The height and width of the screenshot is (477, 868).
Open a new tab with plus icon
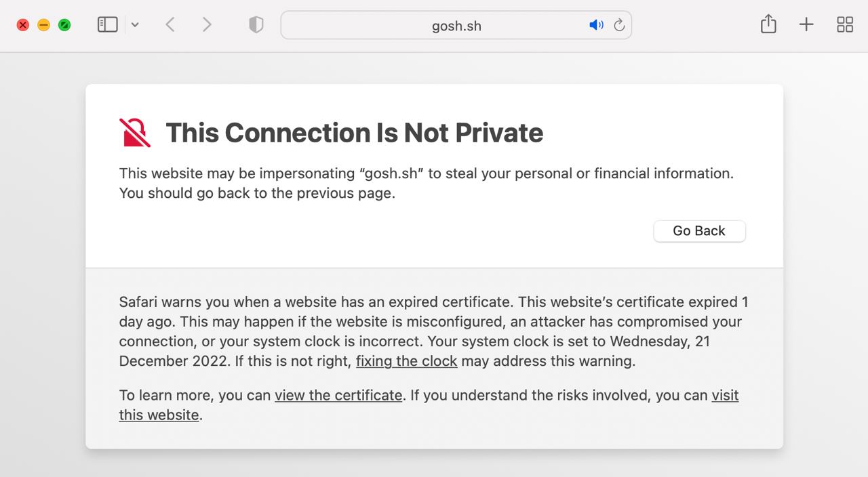click(806, 25)
